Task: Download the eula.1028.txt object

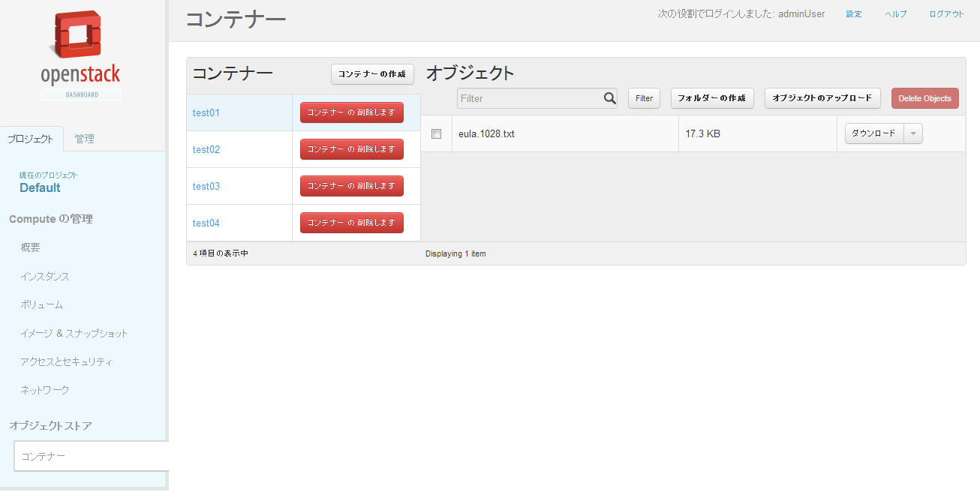Action: [873, 133]
